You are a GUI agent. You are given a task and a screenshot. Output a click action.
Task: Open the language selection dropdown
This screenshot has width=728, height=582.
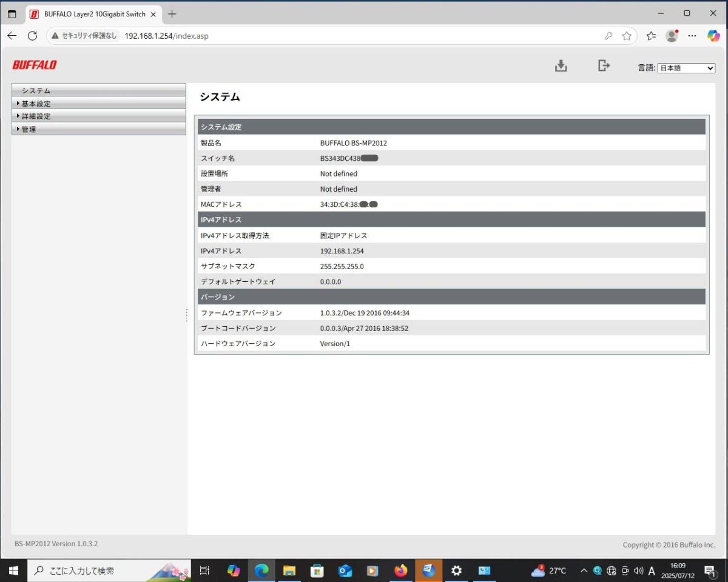(687, 68)
